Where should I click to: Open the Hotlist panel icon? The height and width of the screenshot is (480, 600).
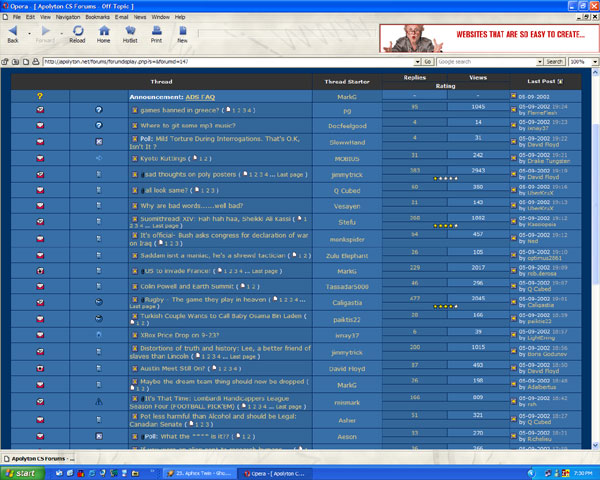pyautogui.click(x=130, y=34)
